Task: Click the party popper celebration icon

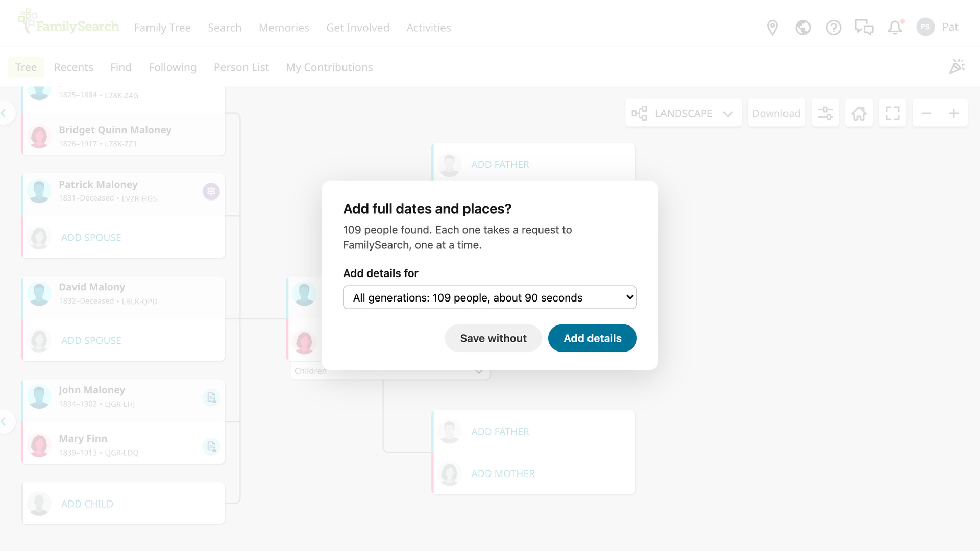Action: 957,67
